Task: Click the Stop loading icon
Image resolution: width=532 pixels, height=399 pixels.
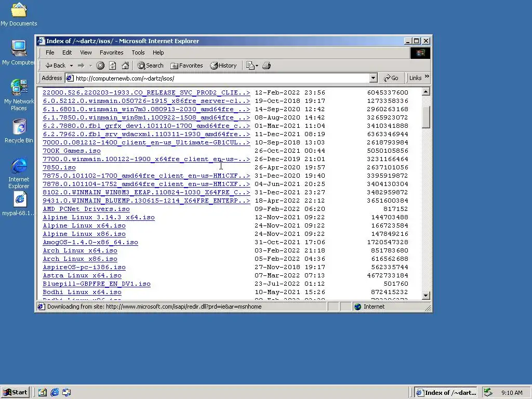Action: [100, 65]
